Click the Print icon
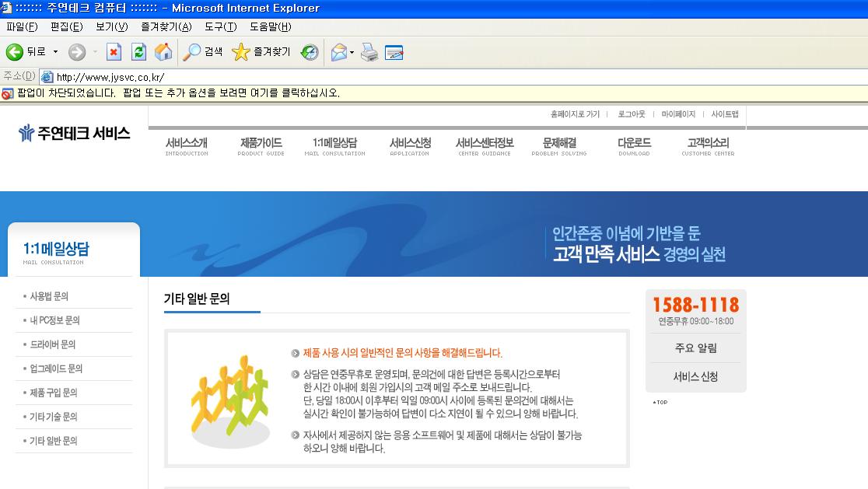 pos(369,52)
